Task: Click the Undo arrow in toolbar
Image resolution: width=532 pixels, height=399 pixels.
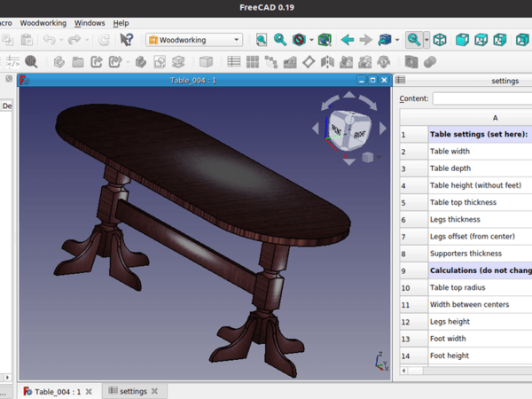Action: point(50,40)
